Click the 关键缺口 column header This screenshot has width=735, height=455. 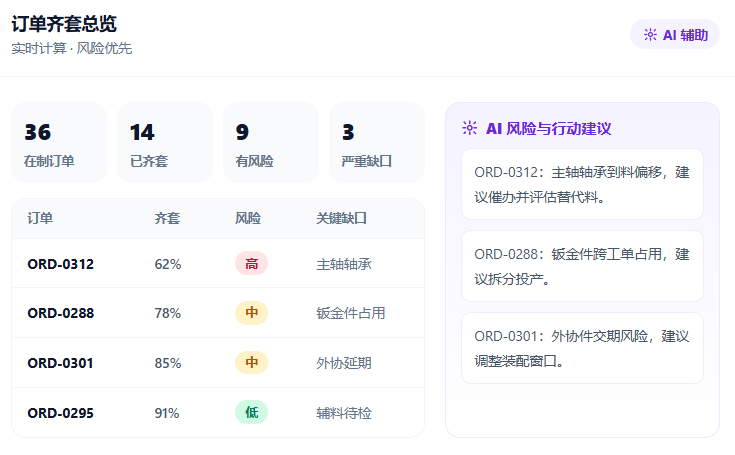341,218
